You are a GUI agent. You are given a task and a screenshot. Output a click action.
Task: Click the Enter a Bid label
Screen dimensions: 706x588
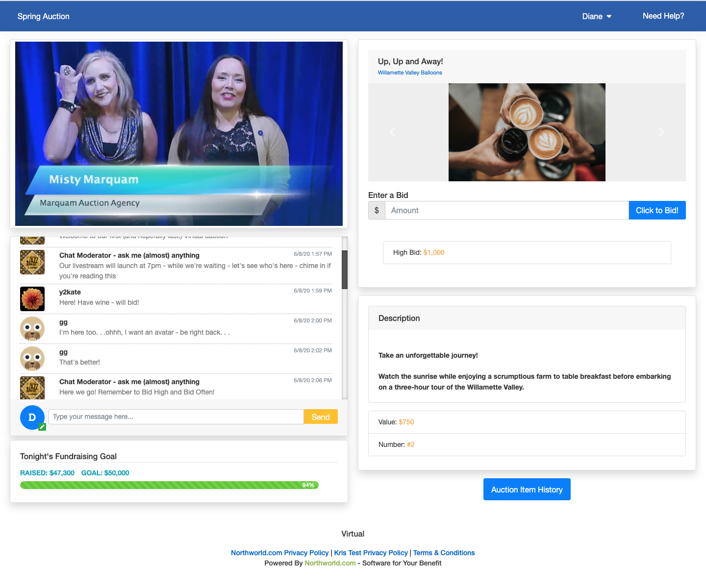coord(388,195)
